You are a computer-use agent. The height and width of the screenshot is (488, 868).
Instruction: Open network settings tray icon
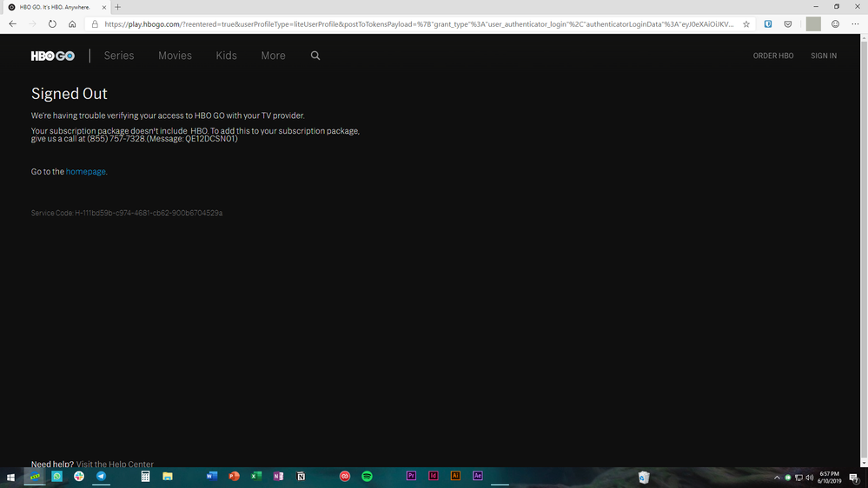pyautogui.click(x=798, y=478)
